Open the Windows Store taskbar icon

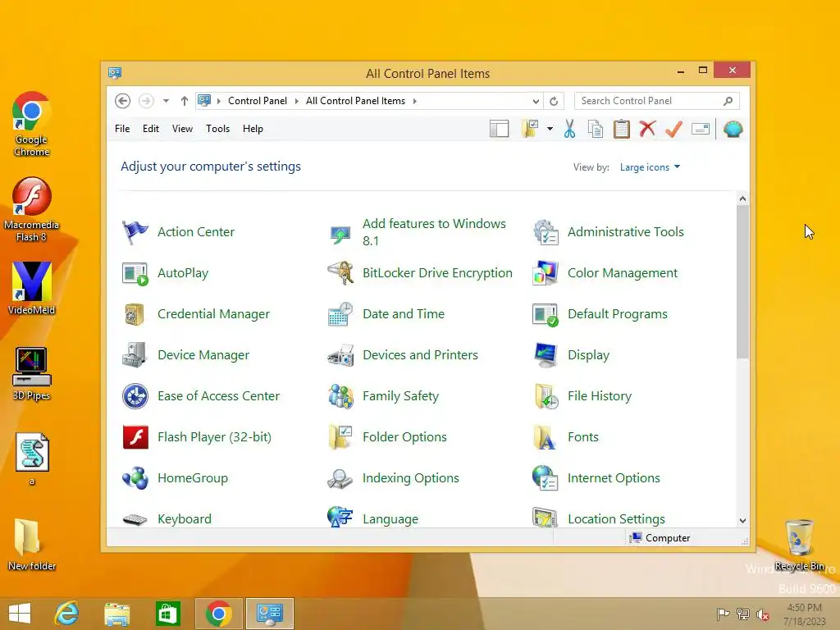click(x=167, y=614)
